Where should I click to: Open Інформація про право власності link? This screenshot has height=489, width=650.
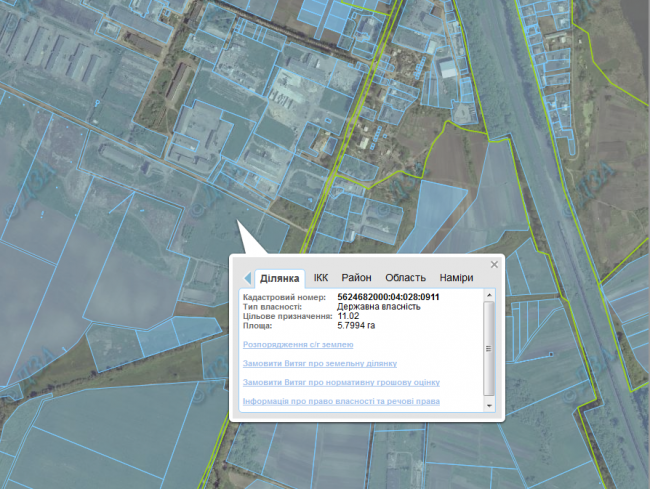(341, 401)
